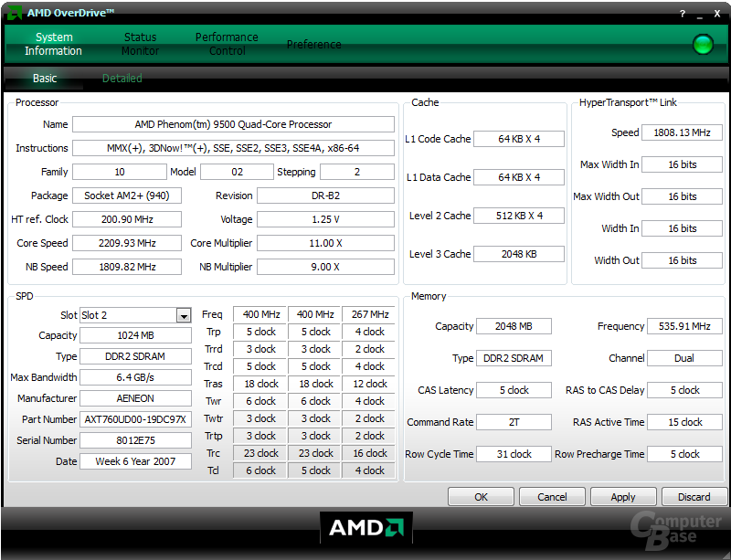Screen dimensions: 731x560
Task: Click the Memory Frequency value 535.91 MHz
Action: tap(684, 326)
